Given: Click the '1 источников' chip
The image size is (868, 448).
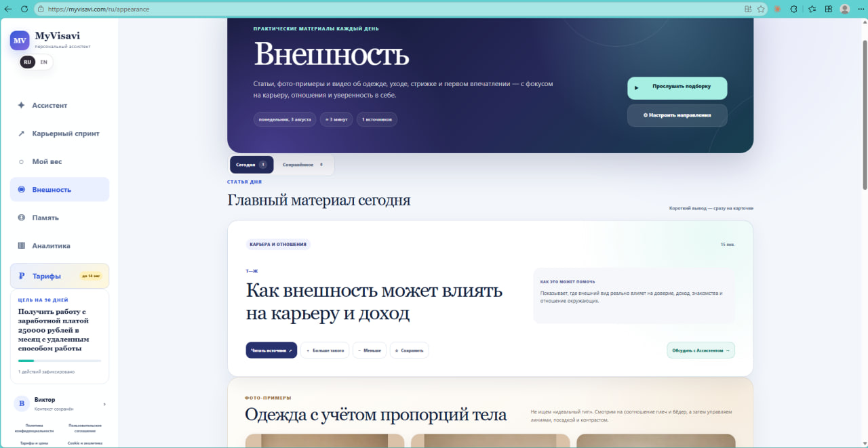Looking at the screenshot, I should point(377,119).
